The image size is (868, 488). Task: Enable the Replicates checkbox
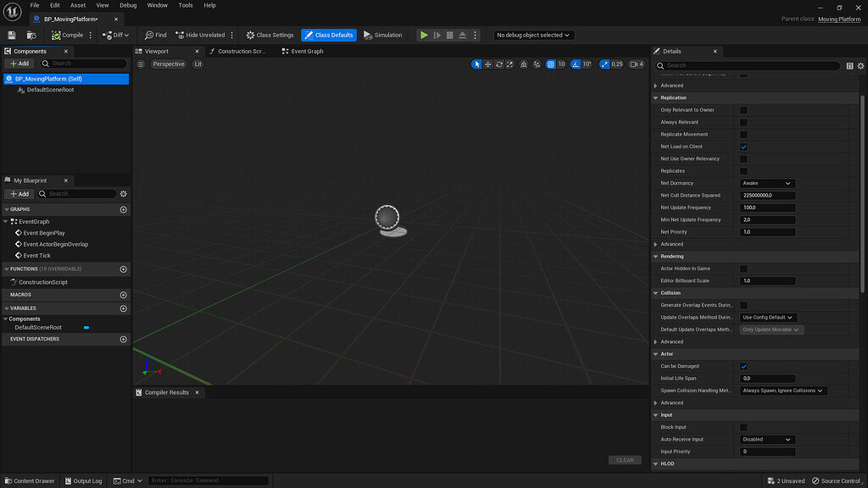click(x=743, y=171)
